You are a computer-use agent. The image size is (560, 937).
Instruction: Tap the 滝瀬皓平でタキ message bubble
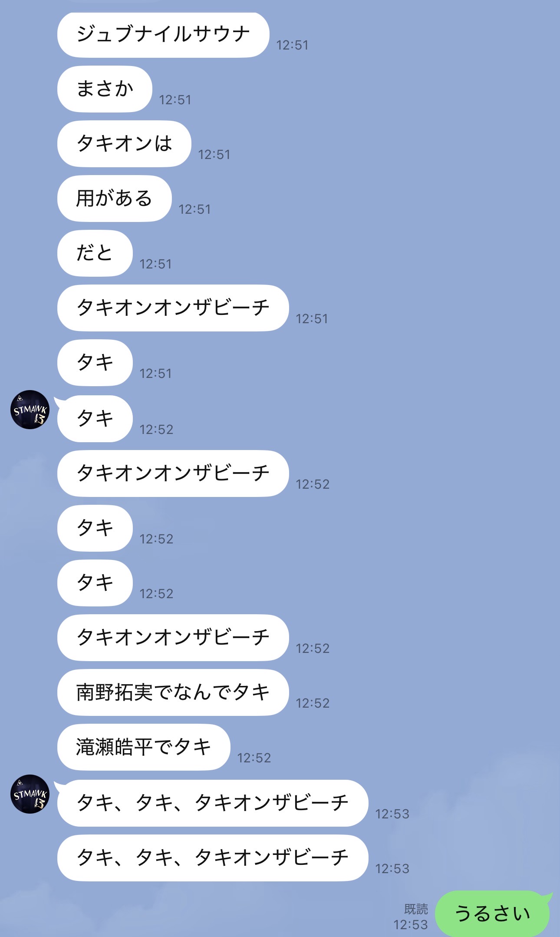pyautogui.click(x=144, y=747)
